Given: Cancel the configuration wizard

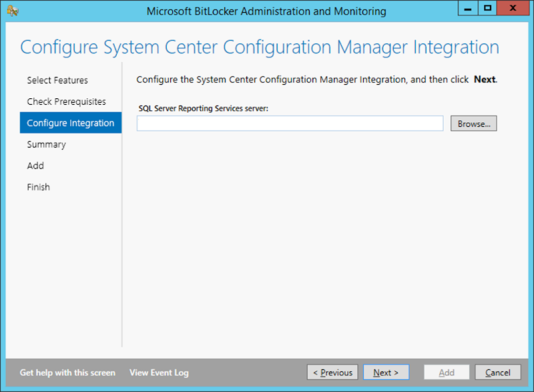Looking at the screenshot, I should 498,373.
